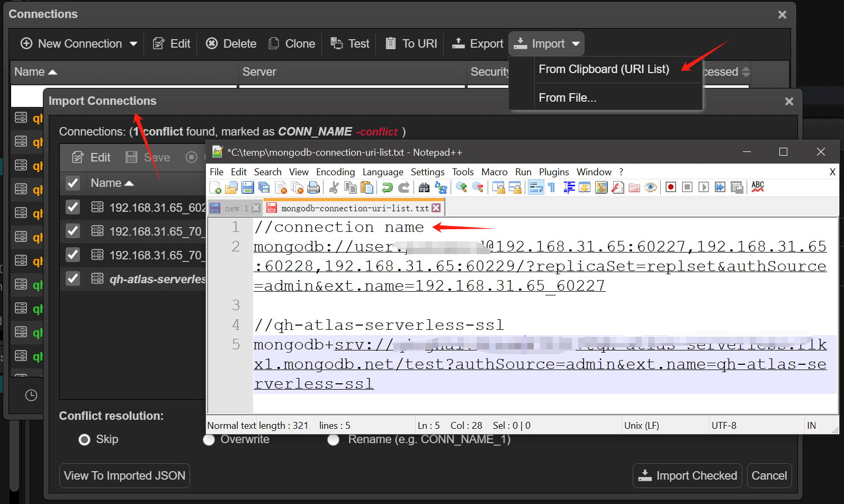This screenshot has height=504, width=844.
Task: Click the clock history icon bottom-left
Action: point(31,395)
